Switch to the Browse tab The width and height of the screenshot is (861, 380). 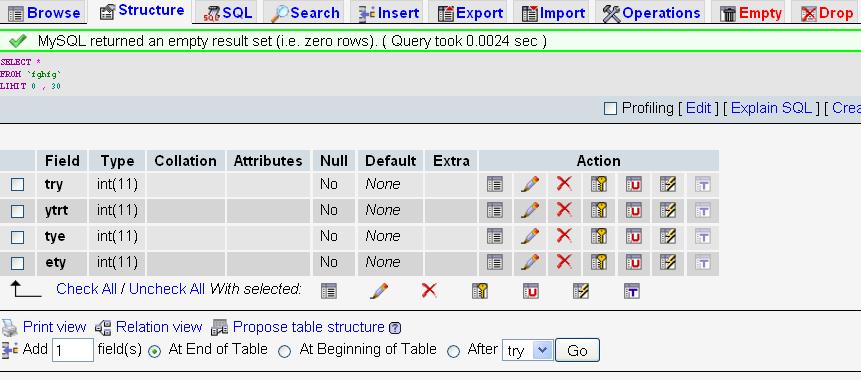44,13
